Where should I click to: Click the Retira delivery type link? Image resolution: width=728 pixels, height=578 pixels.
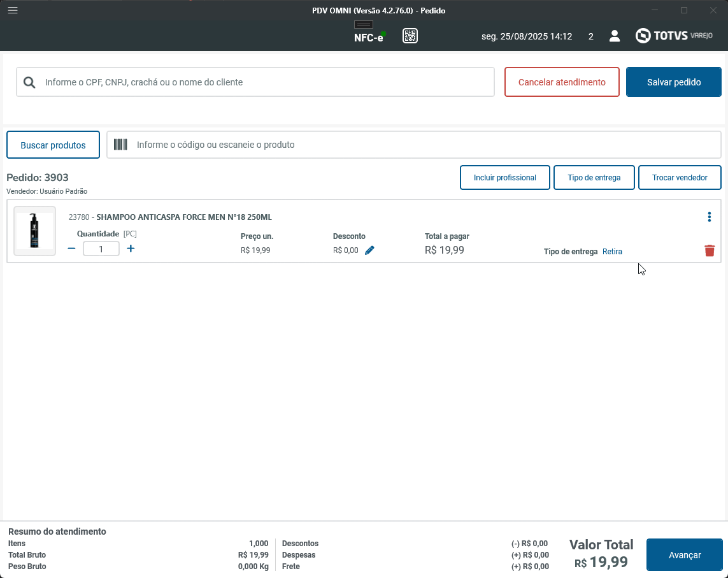coord(612,251)
